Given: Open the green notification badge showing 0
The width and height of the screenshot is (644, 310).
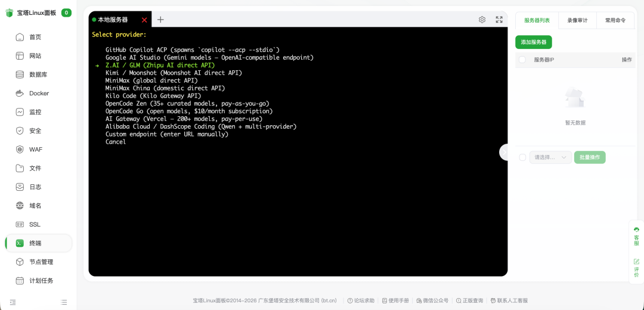Looking at the screenshot, I should coord(66,13).
